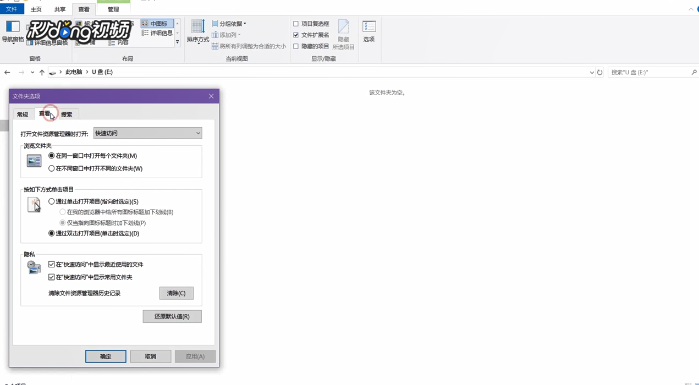Select the 中图标 medium icons layout
699x385 pixels.
[157, 23]
